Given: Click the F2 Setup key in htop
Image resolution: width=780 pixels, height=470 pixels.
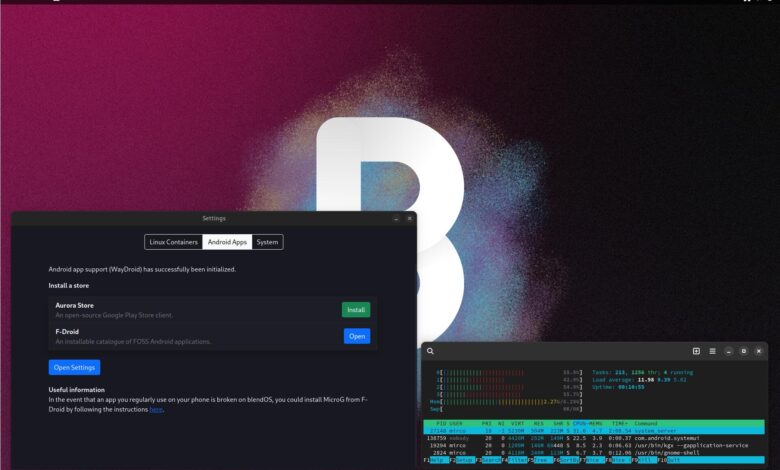Looking at the screenshot, I should 462,460.
